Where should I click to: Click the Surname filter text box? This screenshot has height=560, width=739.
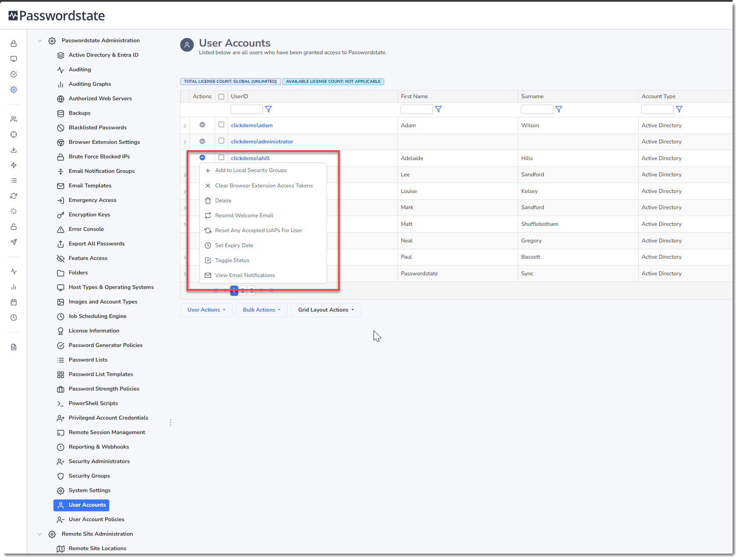(537, 109)
